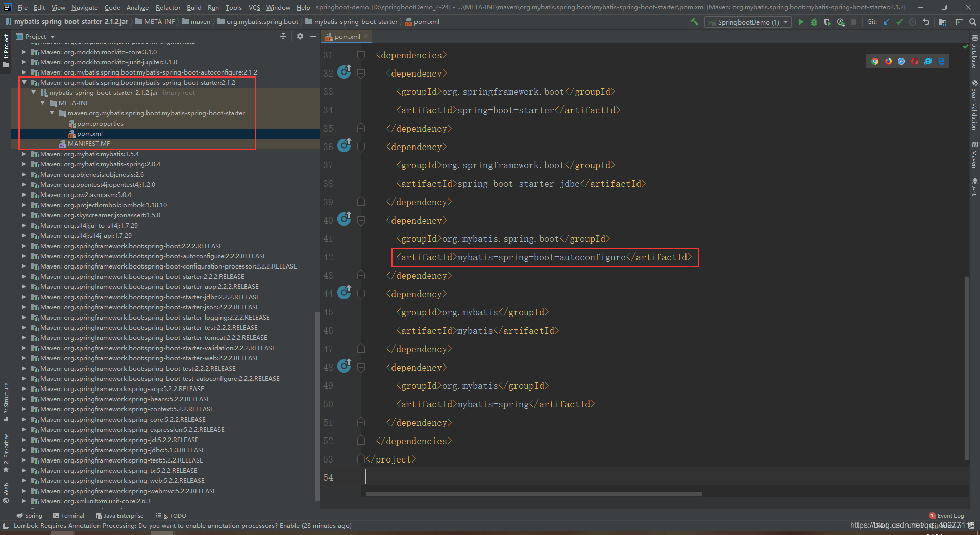Open the SpringbootDemo (1) run configuration dropdown

point(748,22)
